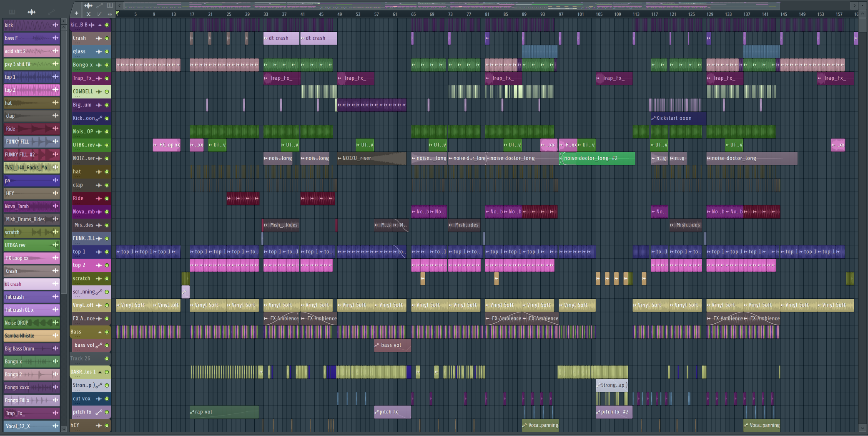
Task: Click the song start marker on the timeline
Action: click(x=118, y=13)
